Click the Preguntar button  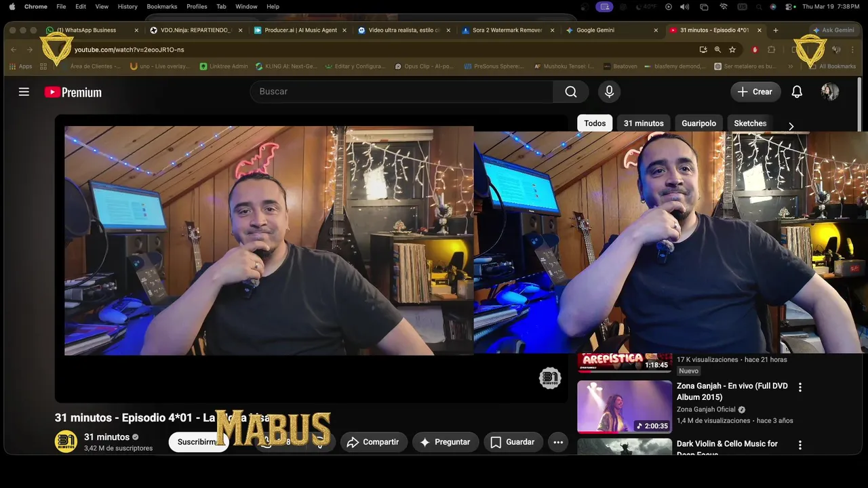coord(445,442)
